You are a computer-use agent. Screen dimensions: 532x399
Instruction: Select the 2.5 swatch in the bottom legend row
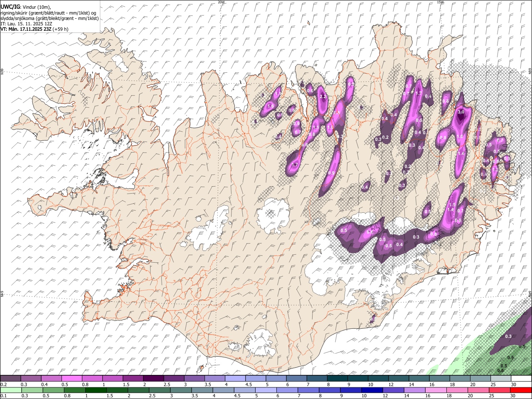[x=160, y=390]
